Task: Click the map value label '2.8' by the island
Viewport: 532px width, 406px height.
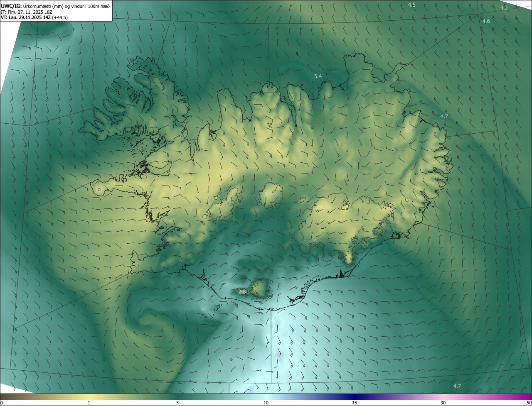Action: [x=242, y=292]
